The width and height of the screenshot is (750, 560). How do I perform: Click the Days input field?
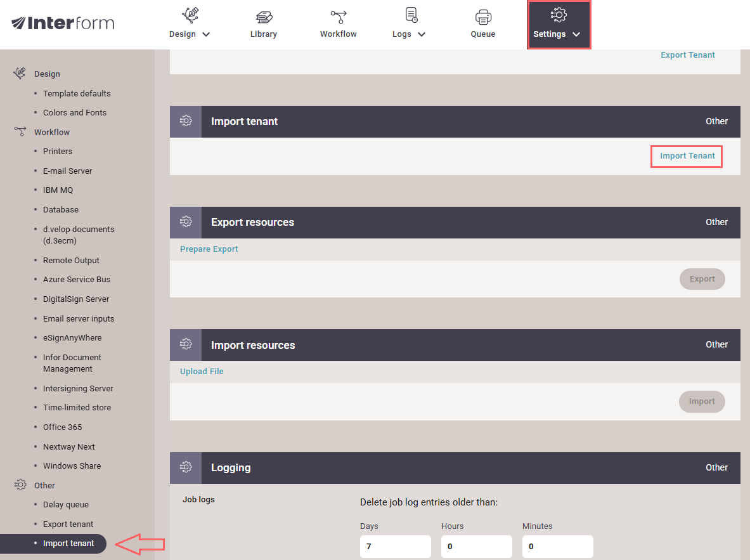[x=395, y=546]
